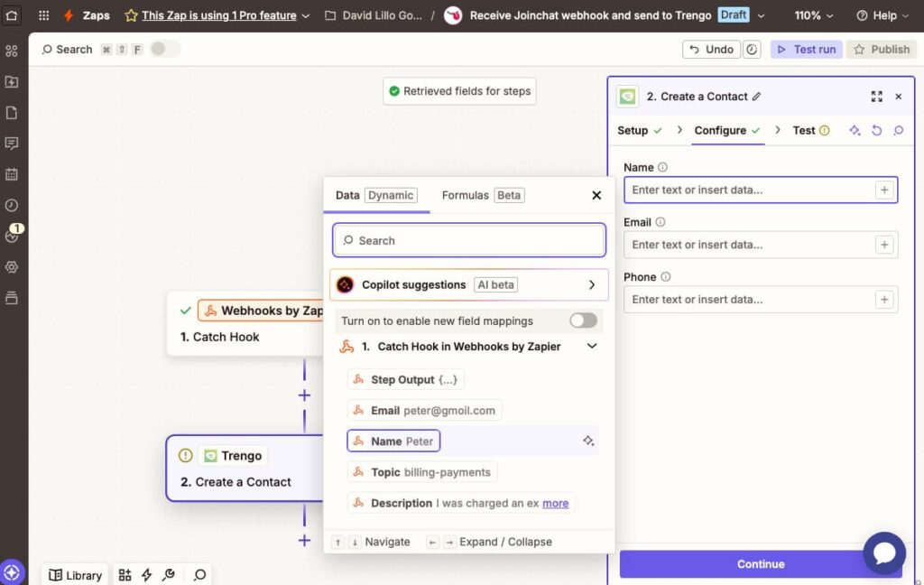The image size is (924, 585).
Task: Click the purple help circle icon at bottom-left
Action: pos(12,572)
